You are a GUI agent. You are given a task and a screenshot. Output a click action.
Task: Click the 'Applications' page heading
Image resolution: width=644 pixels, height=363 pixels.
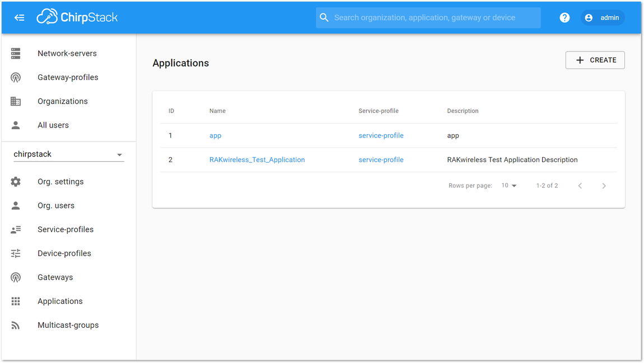pyautogui.click(x=181, y=63)
